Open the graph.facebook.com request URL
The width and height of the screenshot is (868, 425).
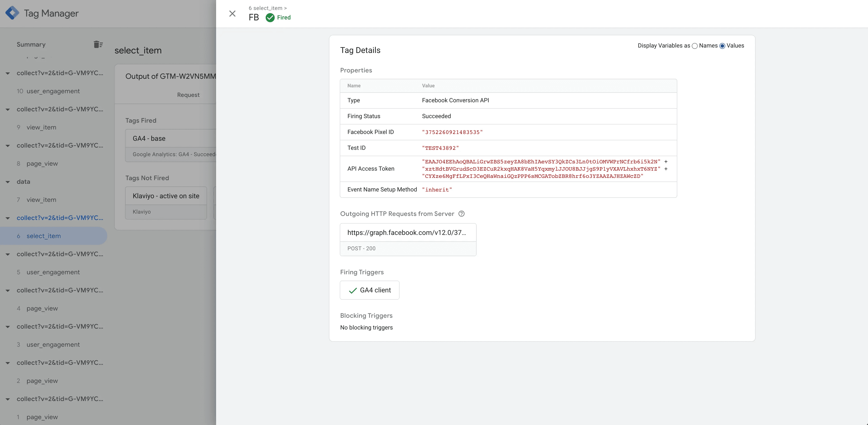[406, 232]
